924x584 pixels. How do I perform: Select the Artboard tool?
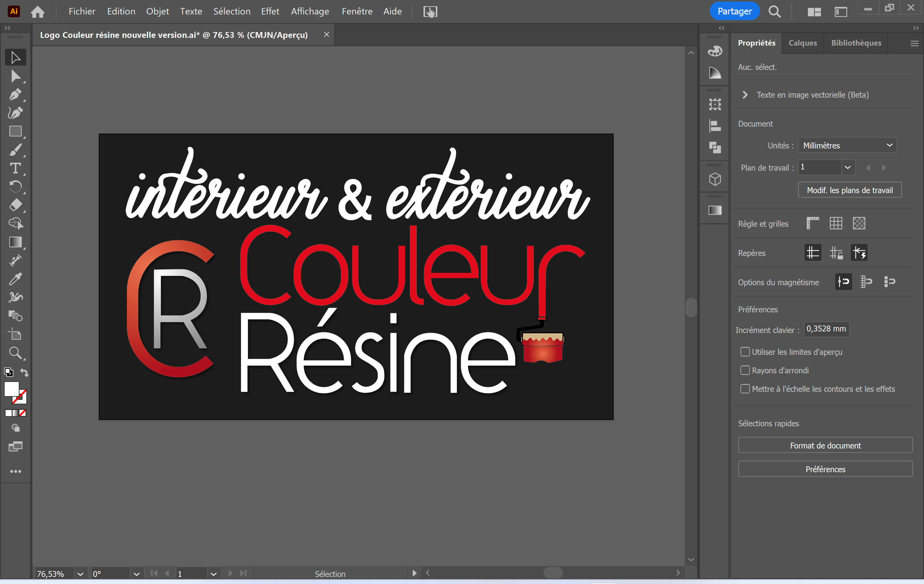pyautogui.click(x=15, y=334)
